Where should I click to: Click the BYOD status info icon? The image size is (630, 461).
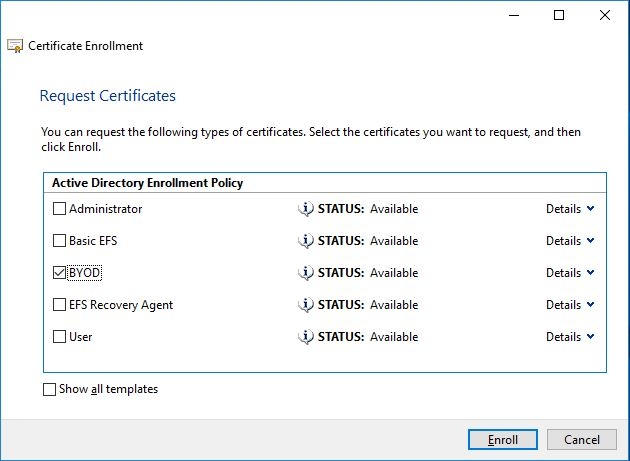[306, 273]
